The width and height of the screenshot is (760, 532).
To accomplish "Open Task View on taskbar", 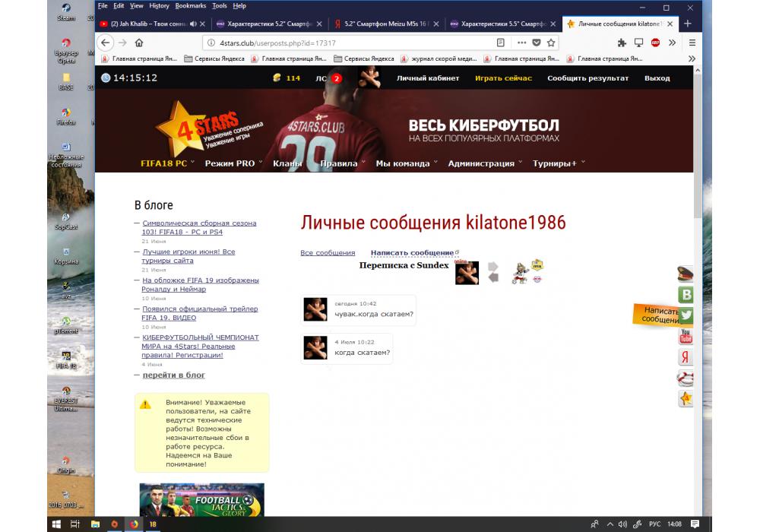I will click(74, 524).
